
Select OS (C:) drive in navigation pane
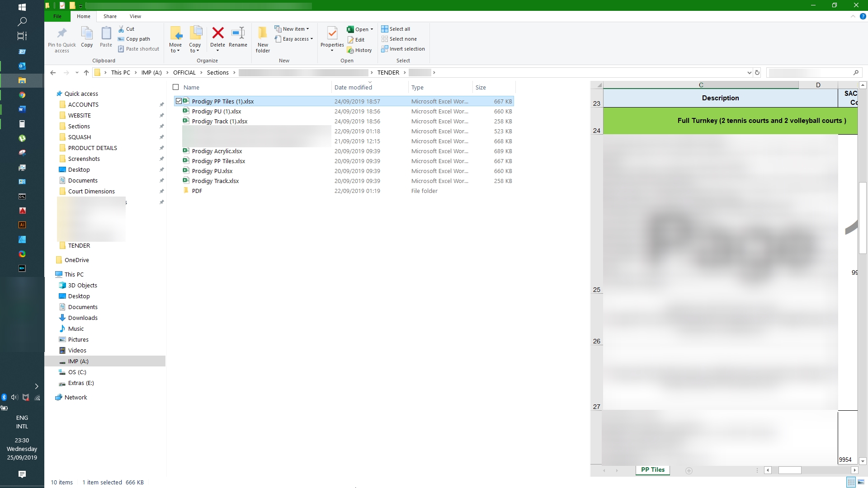pyautogui.click(x=77, y=372)
